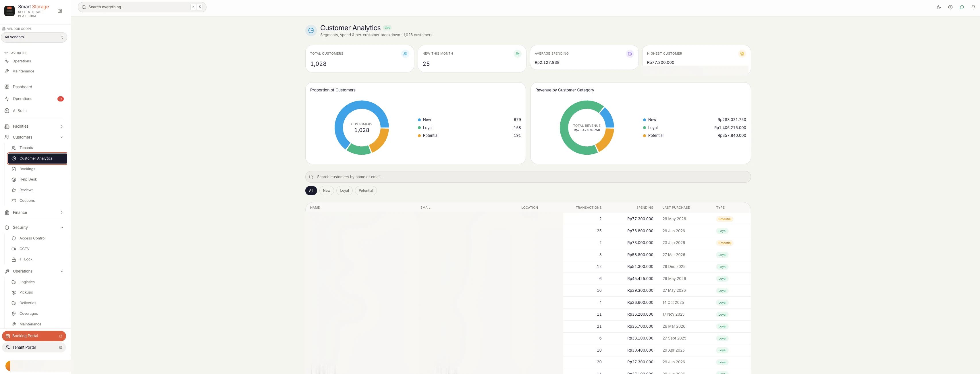Open the notifications bell icon

click(973, 7)
